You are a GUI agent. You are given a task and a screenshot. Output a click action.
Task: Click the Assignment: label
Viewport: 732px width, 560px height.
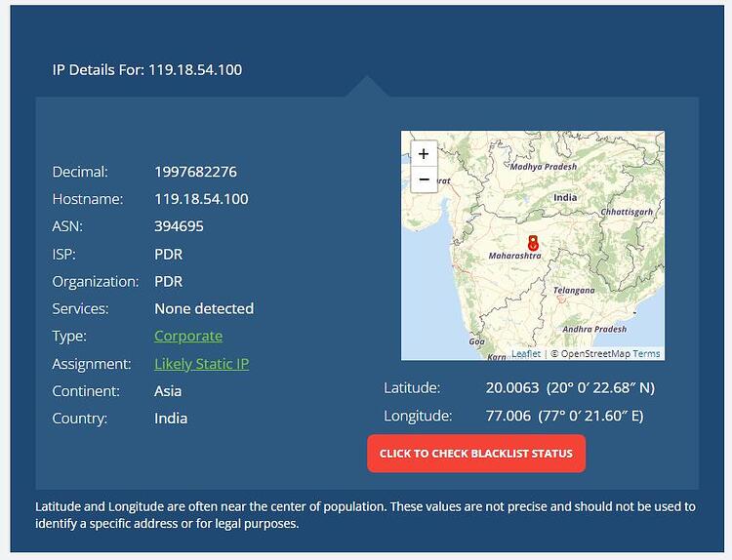(92, 364)
